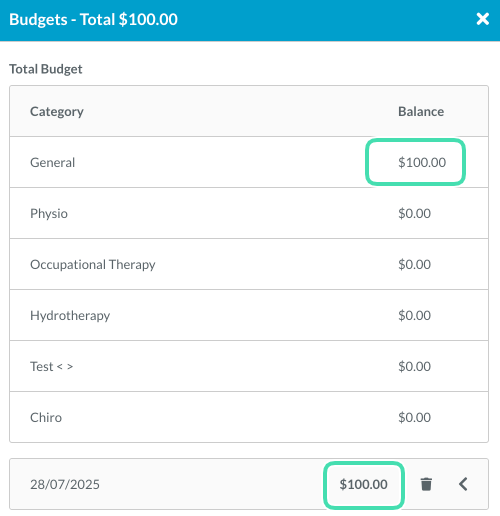Collapse the 28/07/2025 entry chevron
Image resolution: width=500 pixels, height=516 pixels.
point(463,484)
